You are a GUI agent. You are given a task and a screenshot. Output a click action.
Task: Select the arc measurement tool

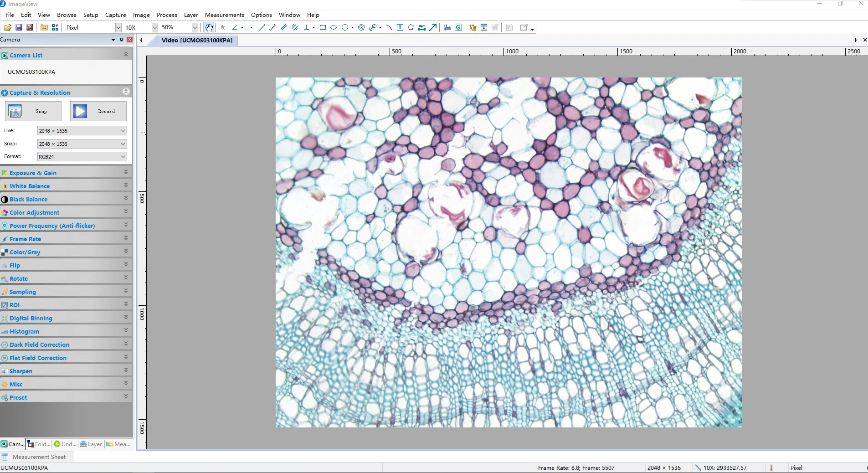[389, 27]
